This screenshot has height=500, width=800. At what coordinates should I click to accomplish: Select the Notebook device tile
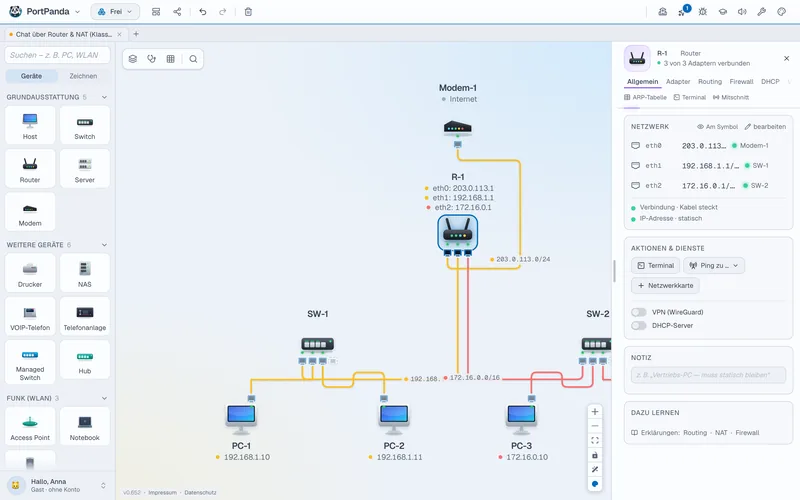85,427
